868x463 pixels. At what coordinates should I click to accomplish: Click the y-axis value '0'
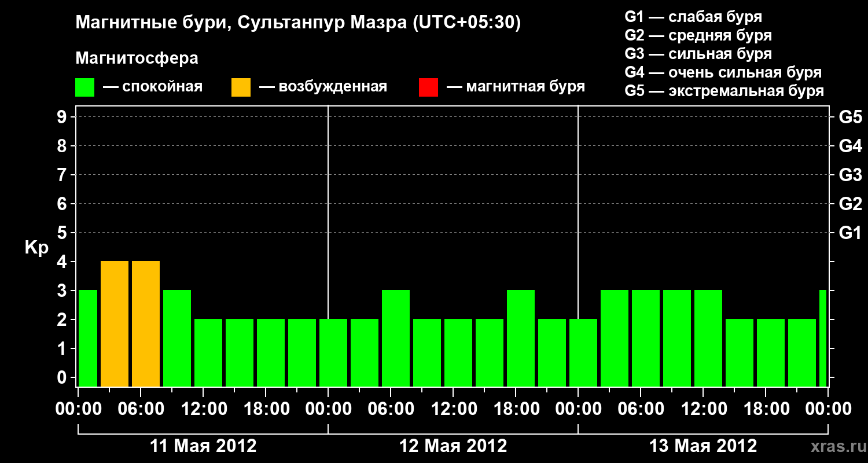coord(63,378)
